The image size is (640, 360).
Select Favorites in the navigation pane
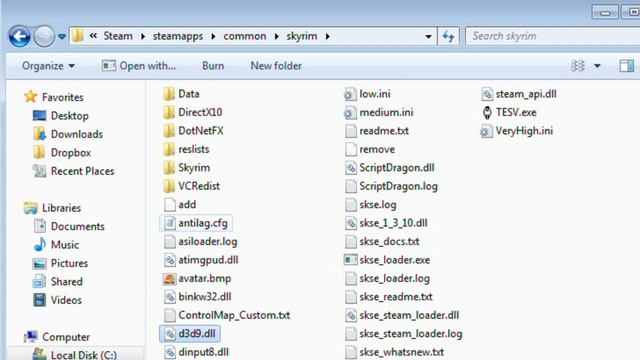pos(53,97)
